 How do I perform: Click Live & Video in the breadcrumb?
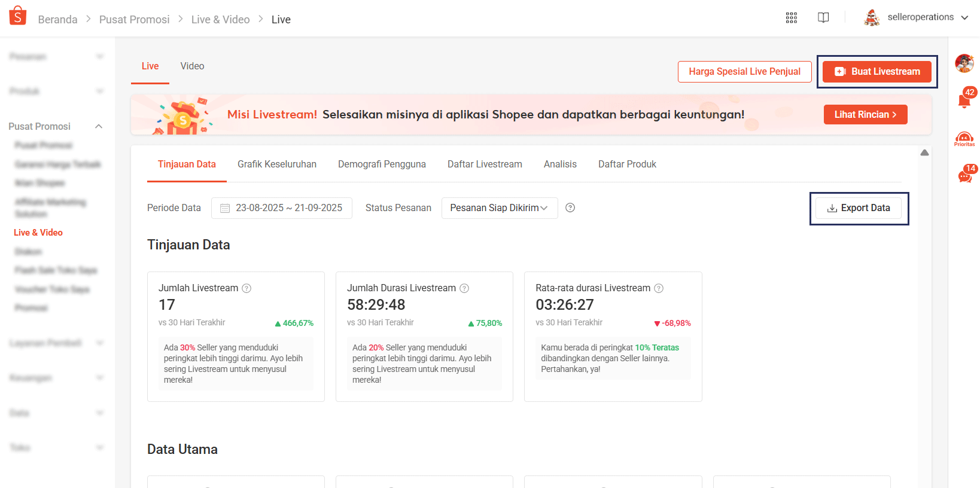coord(221,20)
